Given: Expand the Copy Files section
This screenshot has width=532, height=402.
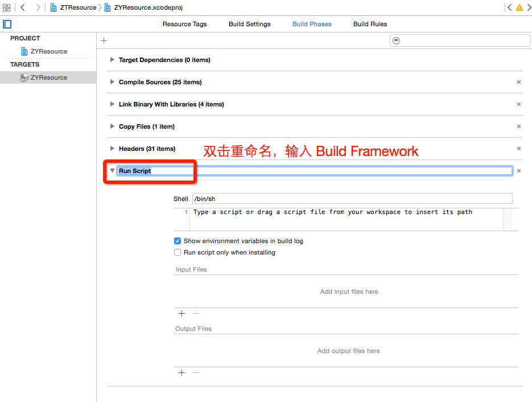Looking at the screenshot, I should click(112, 126).
